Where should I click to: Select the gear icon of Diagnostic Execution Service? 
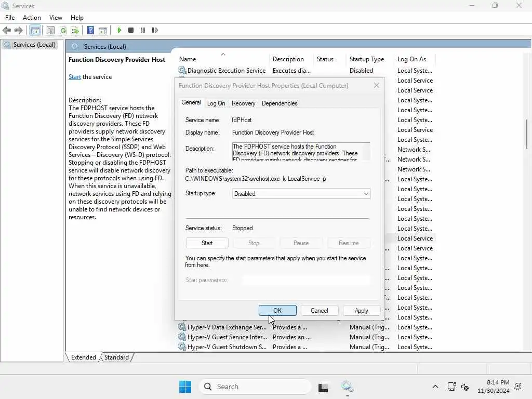click(x=182, y=70)
